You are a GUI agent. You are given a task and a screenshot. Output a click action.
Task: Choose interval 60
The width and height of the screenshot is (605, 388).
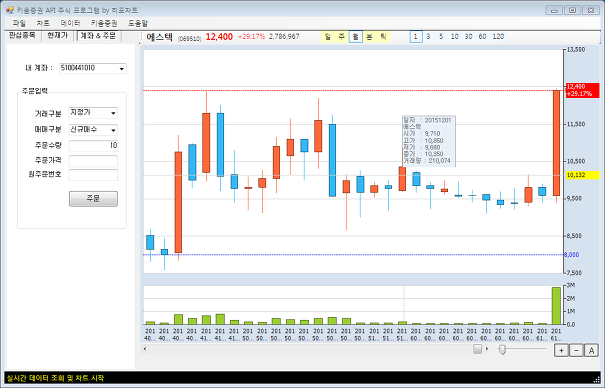482,37
